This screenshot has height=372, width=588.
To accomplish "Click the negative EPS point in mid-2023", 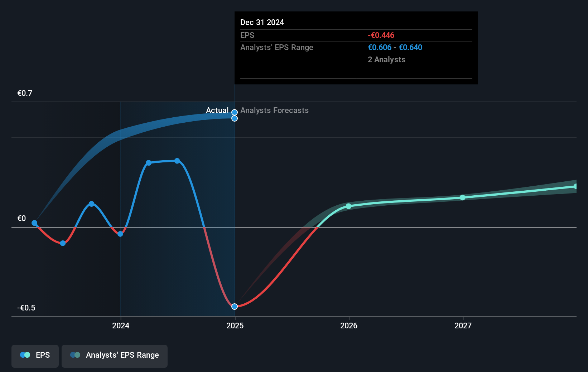I will point(63,243).
